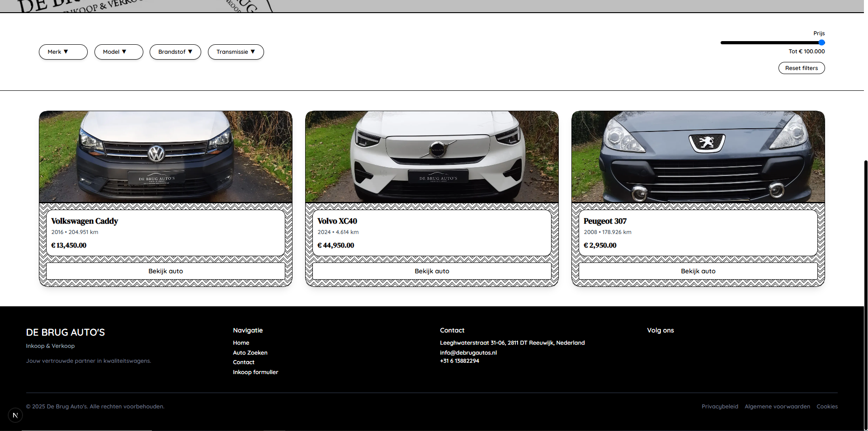Select the Volkswagen Caddy title
Image resolution: width=868 pixels, height=431 pixels.
coord(85,221)
